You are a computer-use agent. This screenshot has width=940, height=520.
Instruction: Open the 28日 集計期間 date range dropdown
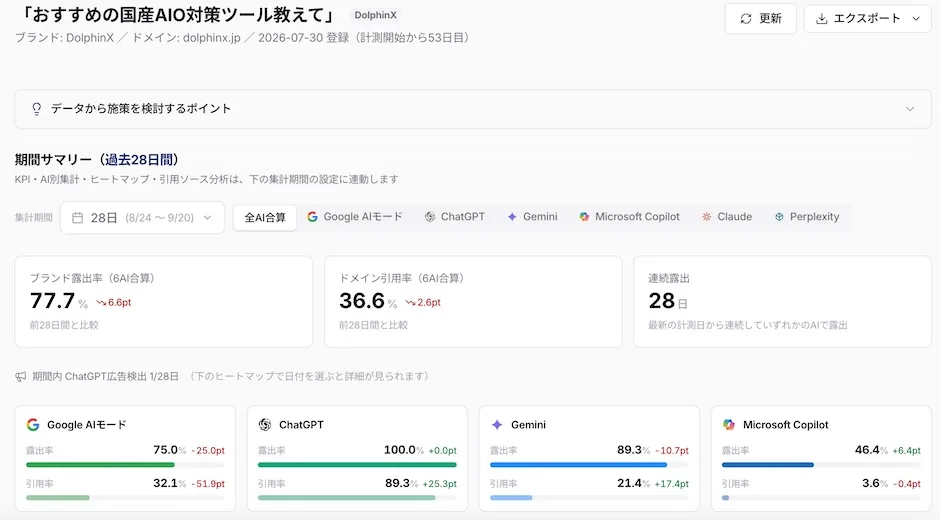(142, 218)
